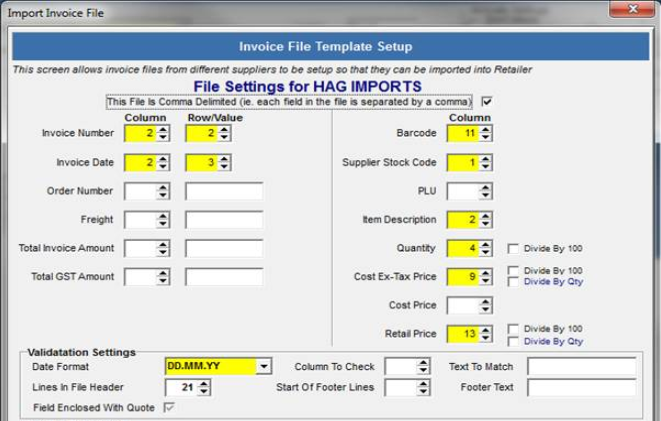
Task: Increase Lines In File Header value
Action: coord(204,383)
